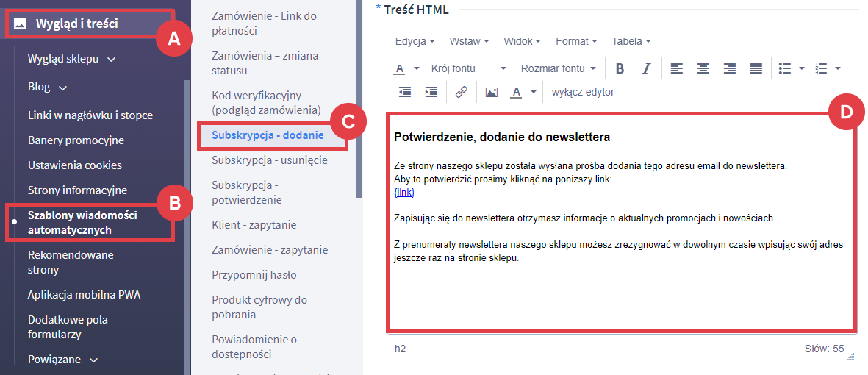Justify the text
The height and width of the screenshot is (375, 868).
coord(756,68)
